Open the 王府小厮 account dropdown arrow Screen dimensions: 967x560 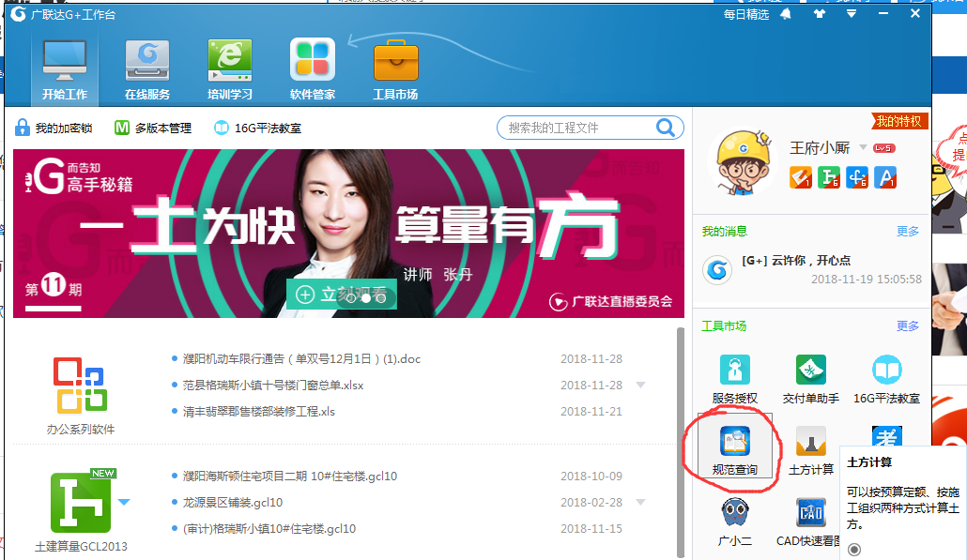863,147
